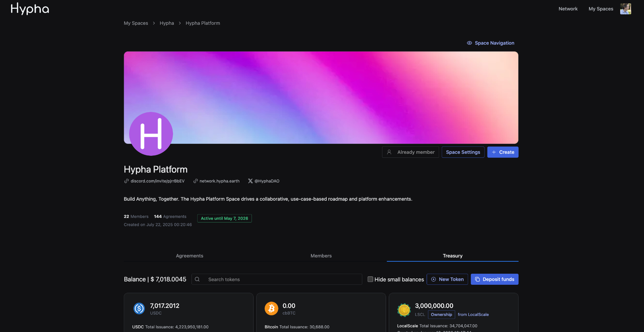Image resolution: width=644 pixels, height=332 pixels.
Task: Click 0.00 cbBTC amount
Action: click(289, 306)
